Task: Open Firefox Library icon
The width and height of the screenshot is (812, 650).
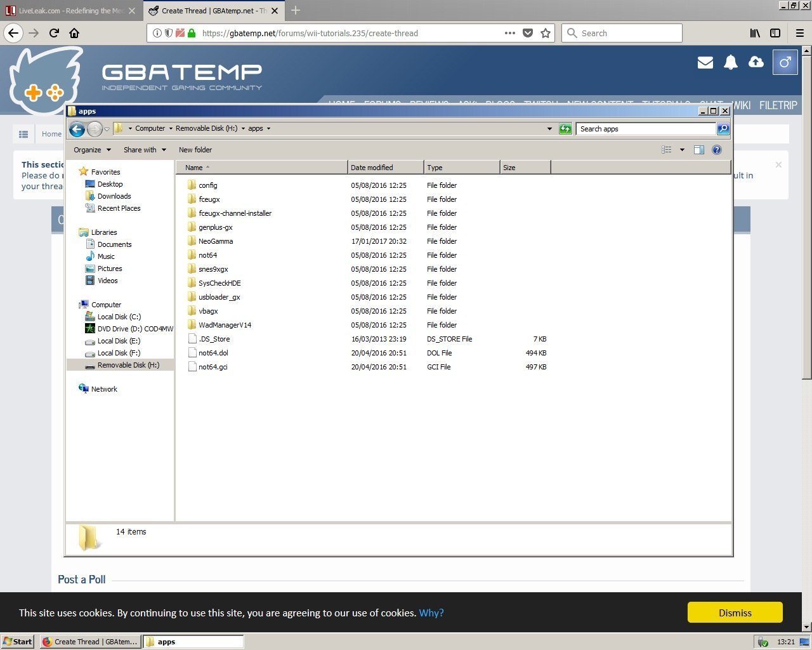Action: (x=755, y=33)
